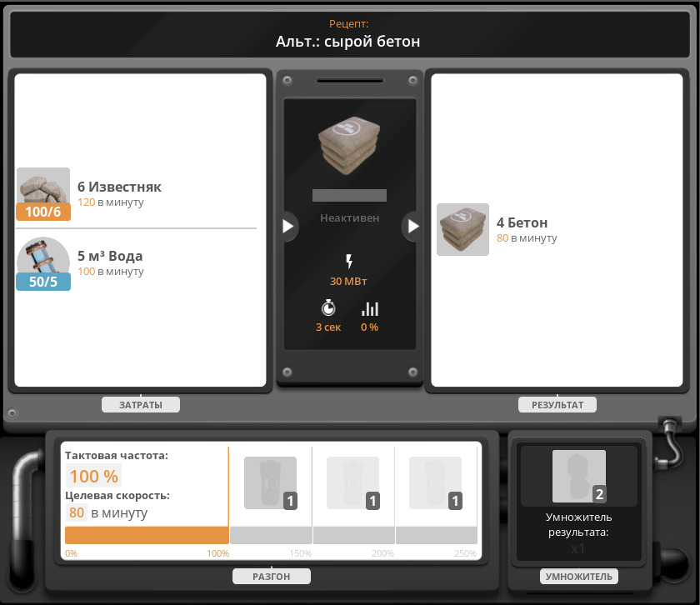
Task: Click the 5 м³ Вода ingredient name
Action: [110, 256]
